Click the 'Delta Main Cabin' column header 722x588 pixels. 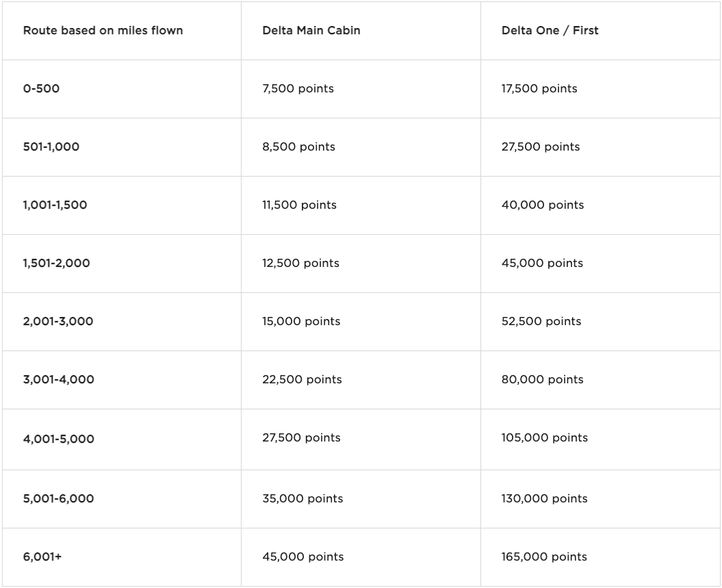click(x=311, y=30)
